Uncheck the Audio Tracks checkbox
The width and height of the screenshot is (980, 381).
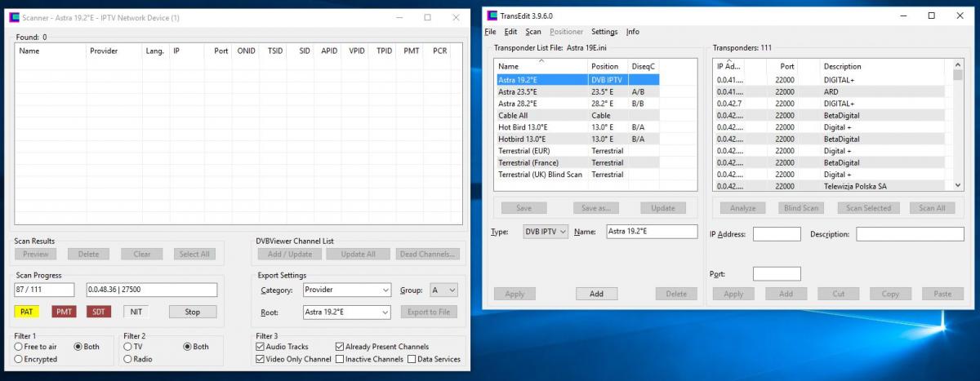coord(261,347)
